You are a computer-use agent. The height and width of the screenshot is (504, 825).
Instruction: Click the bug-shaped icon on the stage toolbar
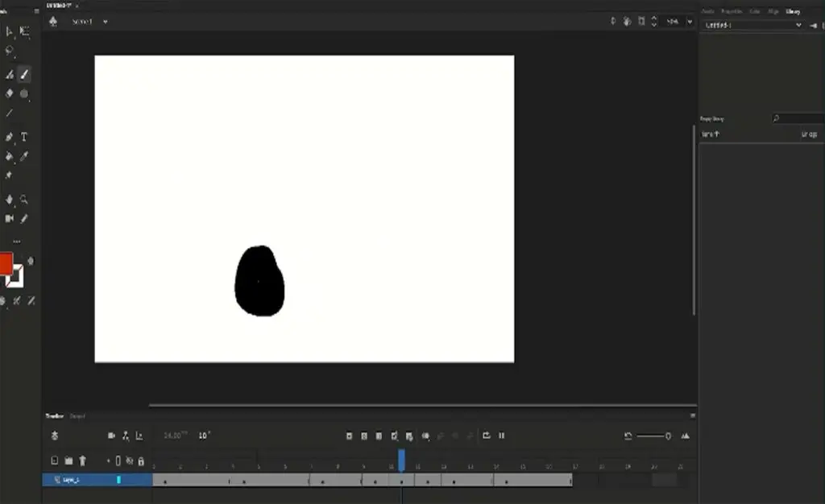[627, 21]
